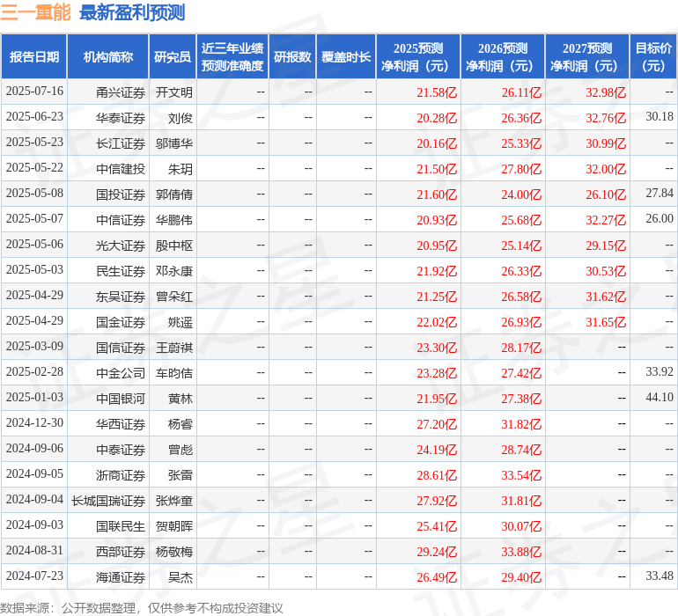This screenshot has width=678, height=616.
Task: Click the 研究员 column header
Action: 173,57
